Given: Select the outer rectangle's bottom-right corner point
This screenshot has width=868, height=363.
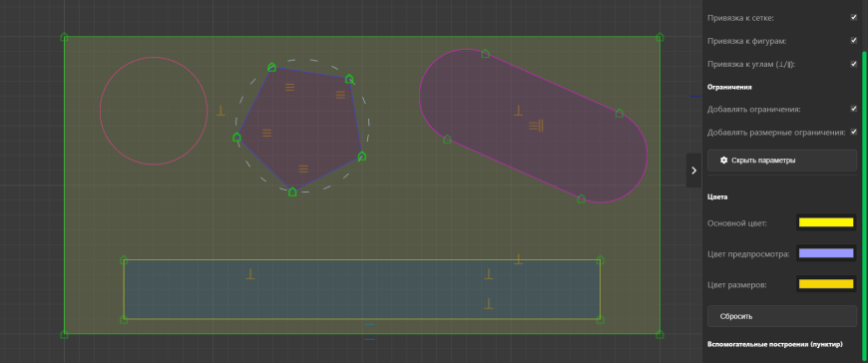Looking at the screenshot, I should 659,334.
